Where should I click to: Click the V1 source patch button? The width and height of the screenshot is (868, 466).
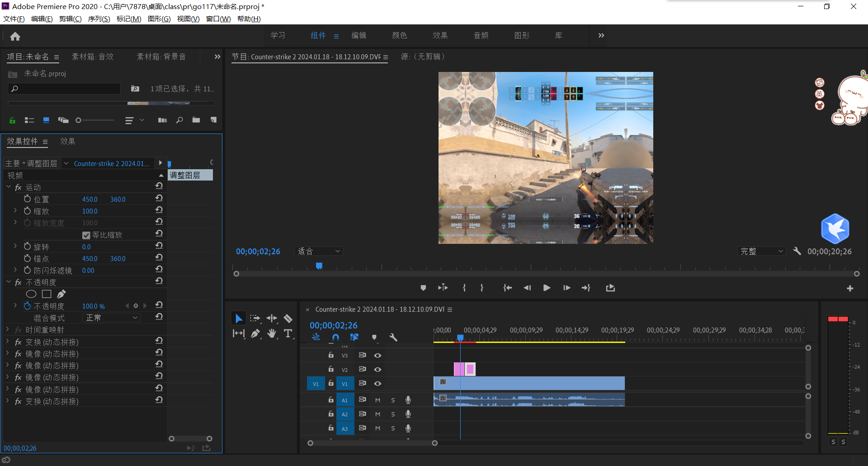point(316,384)
